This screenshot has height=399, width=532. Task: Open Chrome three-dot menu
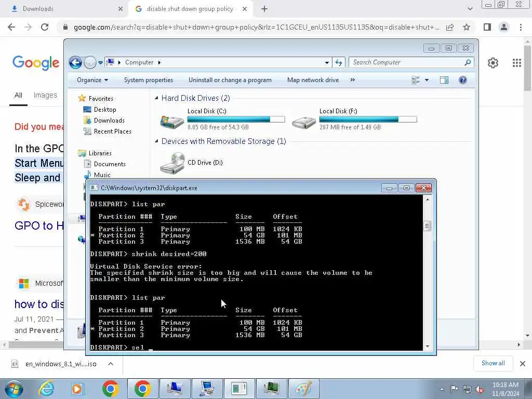pos(521,27)
